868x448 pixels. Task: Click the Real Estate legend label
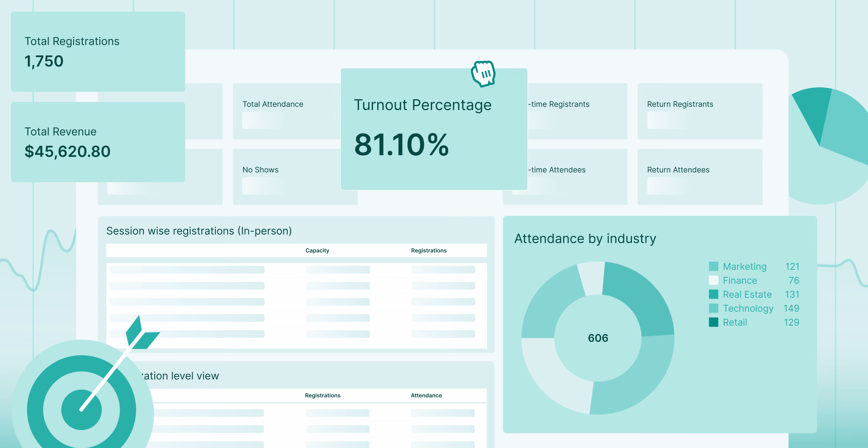[747, 294]
